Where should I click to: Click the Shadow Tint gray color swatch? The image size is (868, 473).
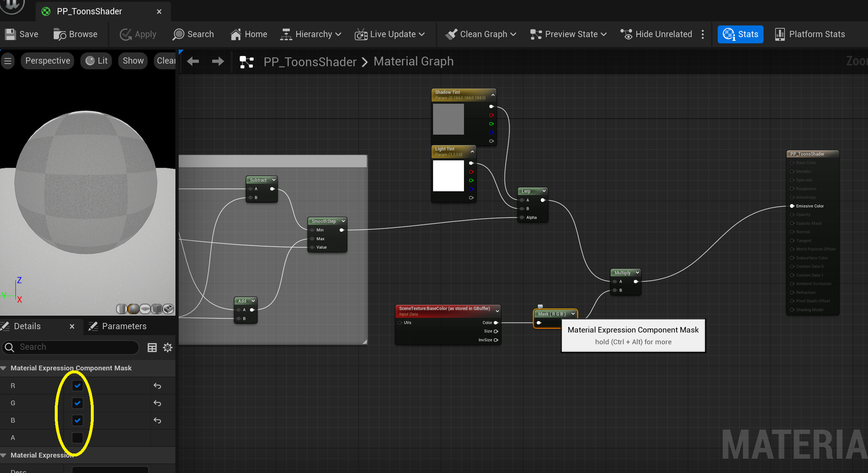[x=448, y=119]
